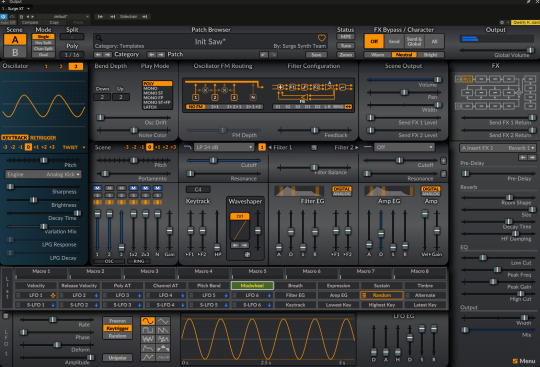Click the patch browser search magnifier icon

(x=98, y=38)
